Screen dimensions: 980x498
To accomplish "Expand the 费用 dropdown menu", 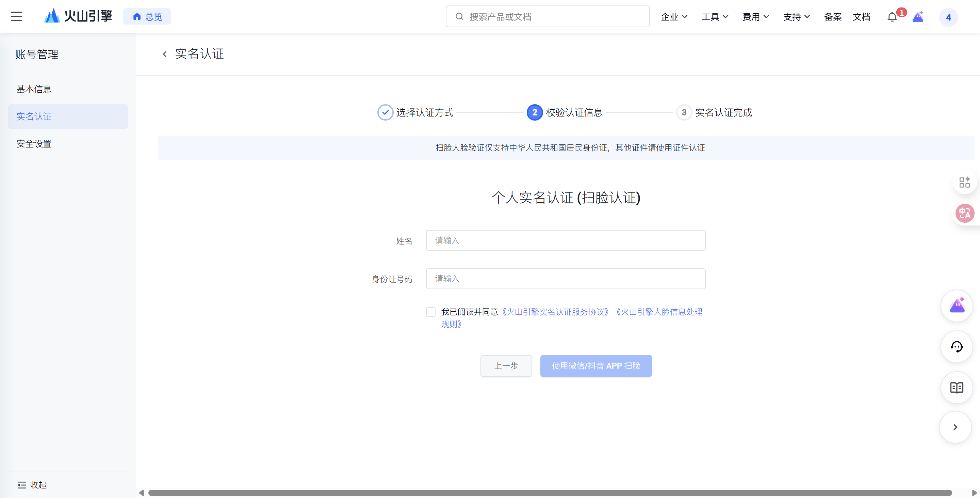I will point(755,17).
